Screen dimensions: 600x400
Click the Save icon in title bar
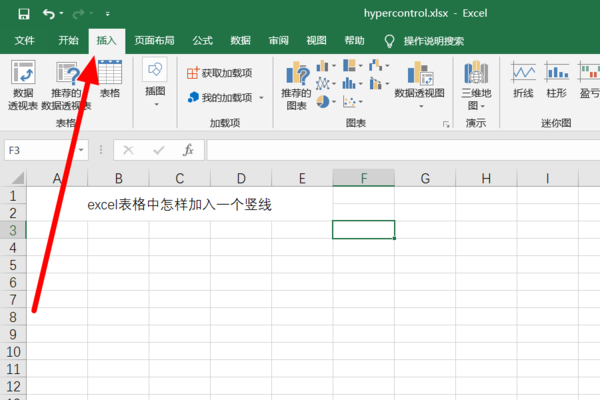21,15
